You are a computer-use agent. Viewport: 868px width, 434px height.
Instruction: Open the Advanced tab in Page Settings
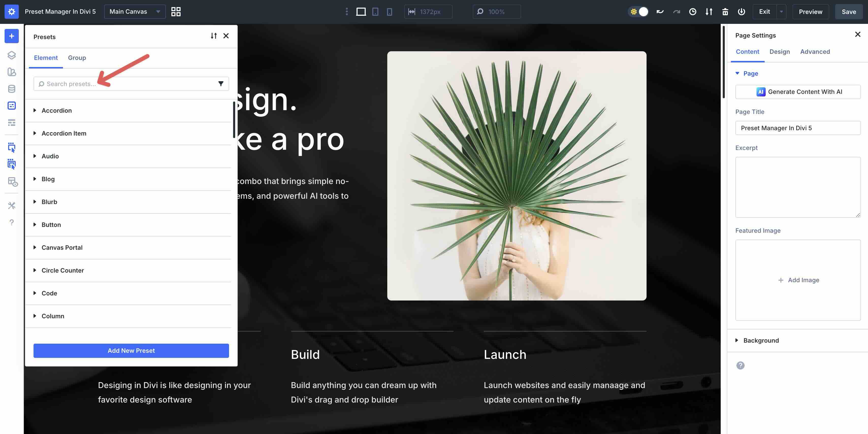point(815,52)
